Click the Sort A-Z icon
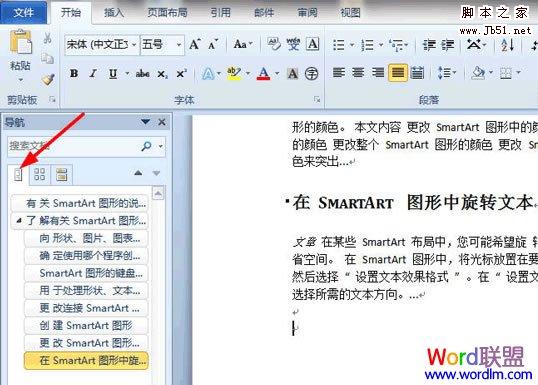Viewport: 538px width, 385px height. (507, 45)
